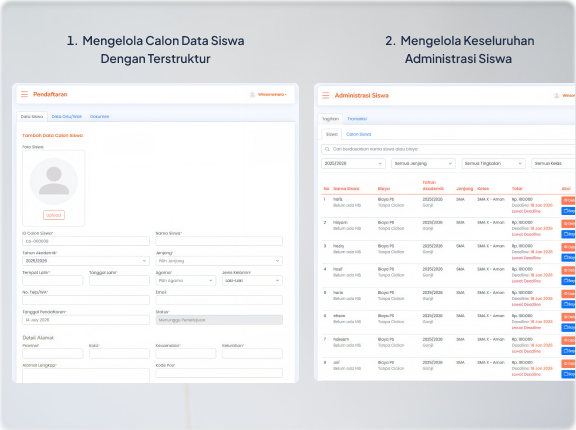Select the Calon Siswa sub-tab
This screenshot has height=430, width=576.
359,134
